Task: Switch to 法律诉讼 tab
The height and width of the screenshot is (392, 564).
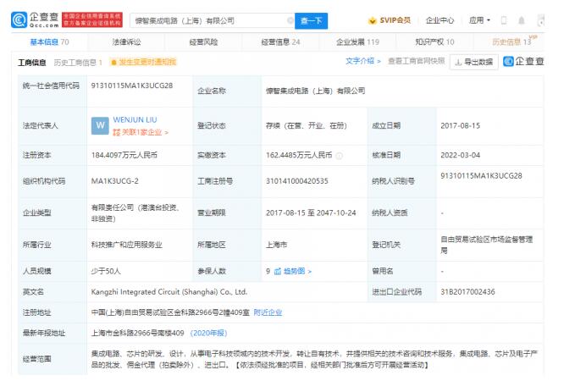Action: [126, 42]
